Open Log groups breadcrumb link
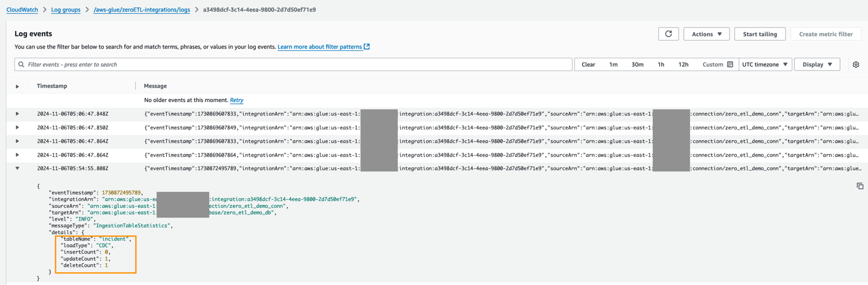The height and width of the screenshot is (285, 868). click(66, 10)
